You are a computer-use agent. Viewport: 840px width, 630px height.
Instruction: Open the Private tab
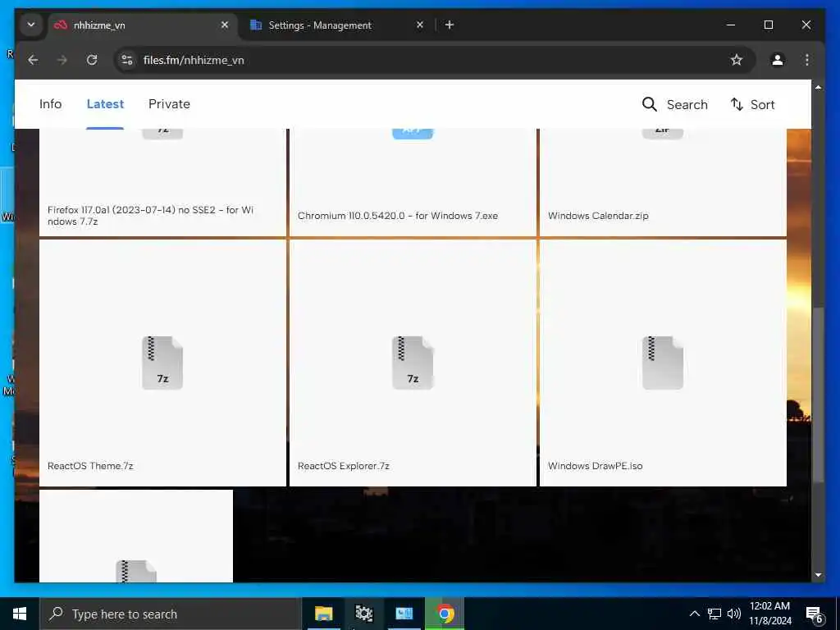[x=169, y=104]
